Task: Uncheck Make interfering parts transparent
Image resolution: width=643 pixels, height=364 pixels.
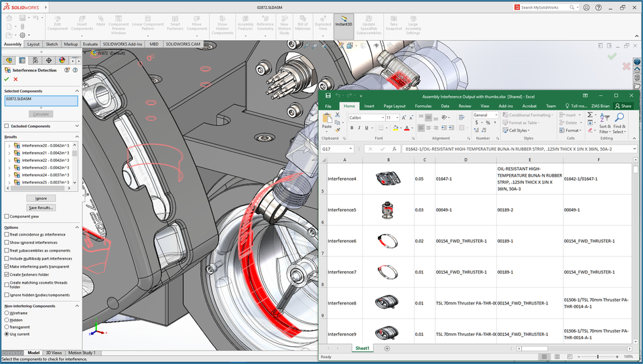Action: [7, 266]
